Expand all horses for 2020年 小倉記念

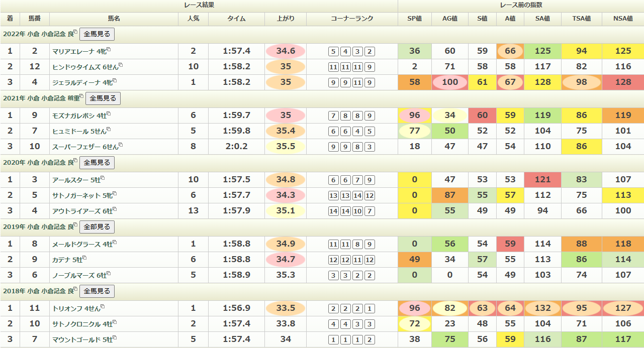[x=97, y=163]
